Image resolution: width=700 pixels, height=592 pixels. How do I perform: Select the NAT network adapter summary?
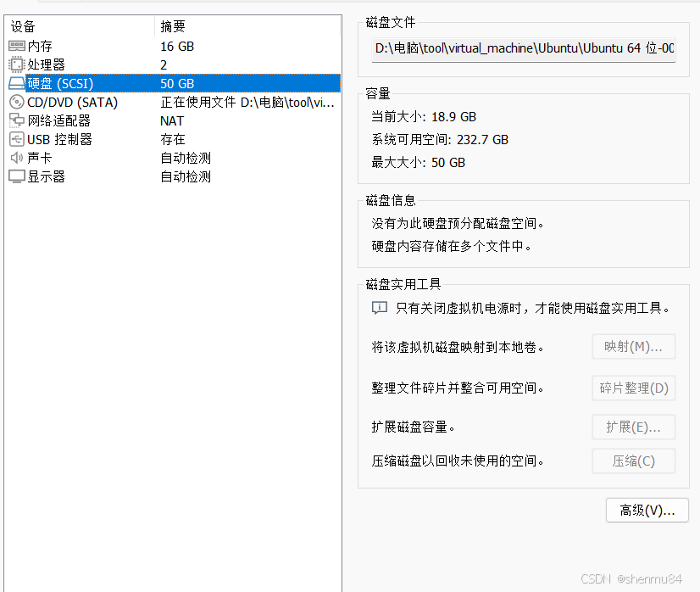pyautogui.click(x=172, y=121)
